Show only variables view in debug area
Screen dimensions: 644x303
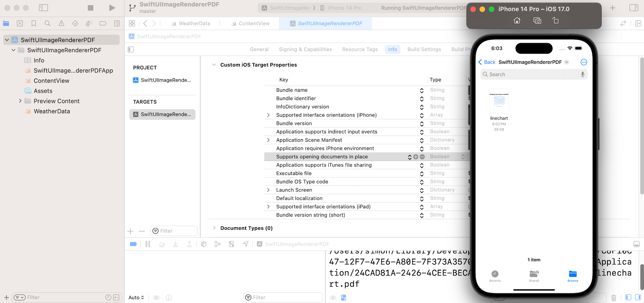point(628,297)
